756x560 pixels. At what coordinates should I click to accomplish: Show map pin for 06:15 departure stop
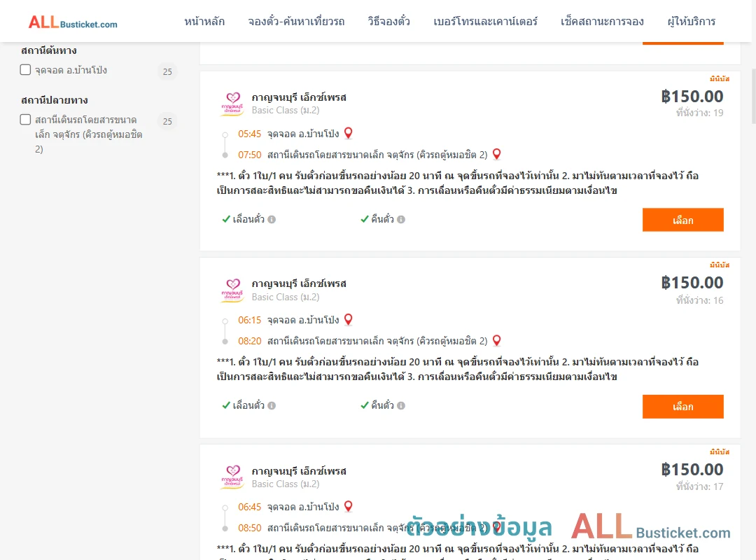click(348, 319)
